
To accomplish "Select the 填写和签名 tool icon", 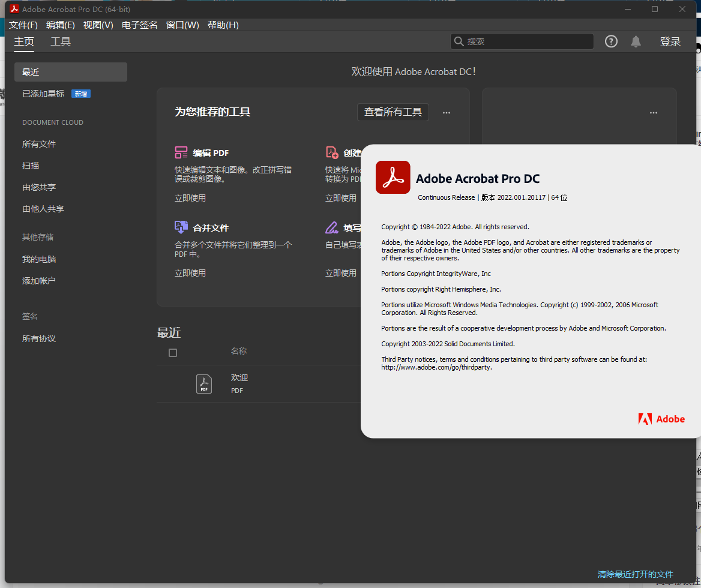I will tap(331, 227).
